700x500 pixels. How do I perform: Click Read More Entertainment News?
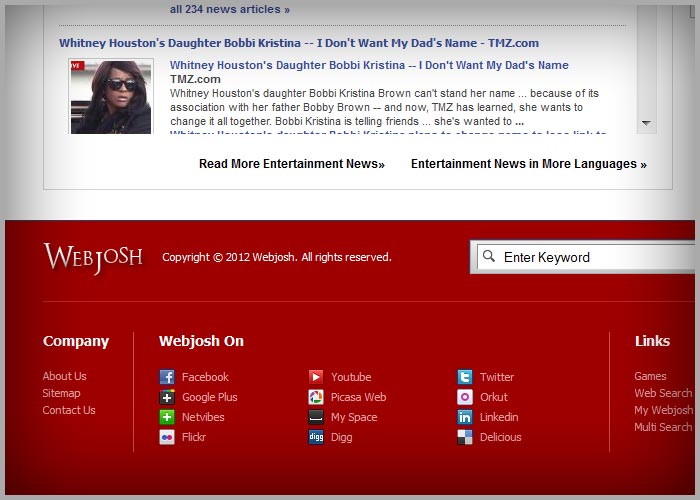coord(292,164)
